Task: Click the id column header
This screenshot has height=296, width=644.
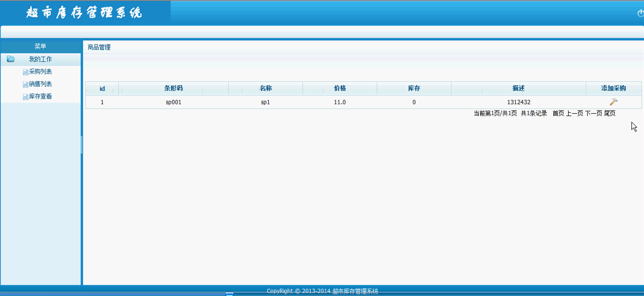Action: [x=102, y=88]
